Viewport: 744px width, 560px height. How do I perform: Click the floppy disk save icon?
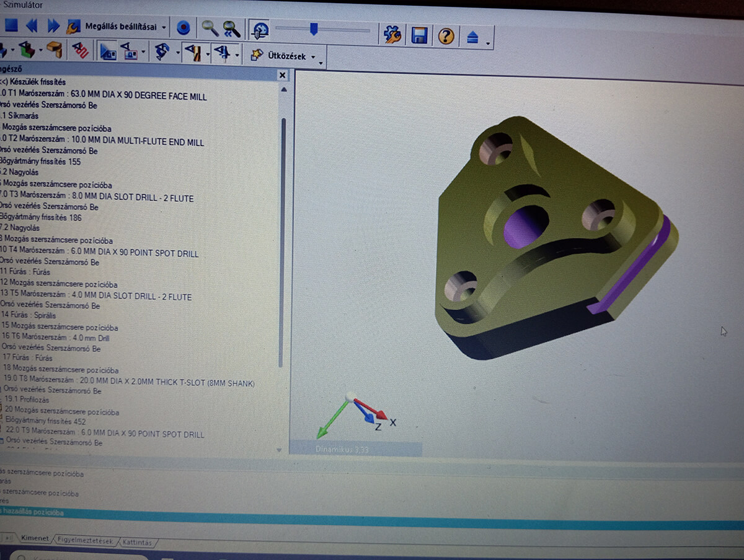point(419,35)
